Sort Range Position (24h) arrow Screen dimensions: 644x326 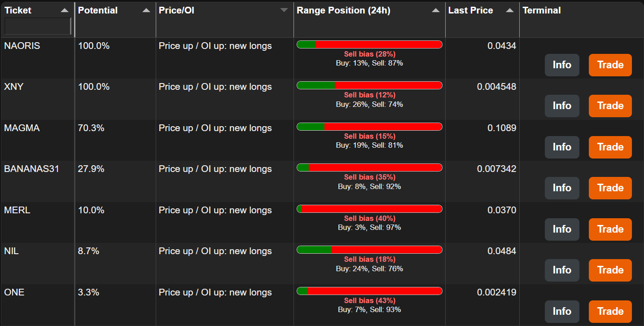(436, 10)
